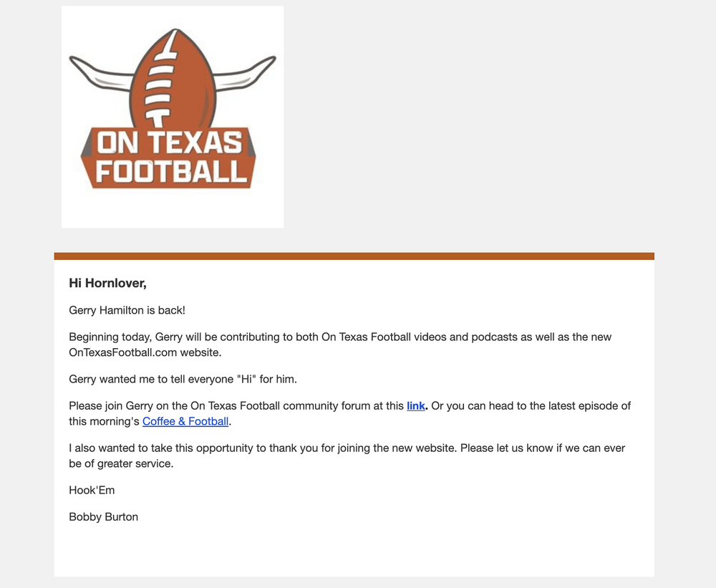This screenshot has height=588, width=716.
Task: Click the white football laces in logo
Action: (x=163, y=80)
